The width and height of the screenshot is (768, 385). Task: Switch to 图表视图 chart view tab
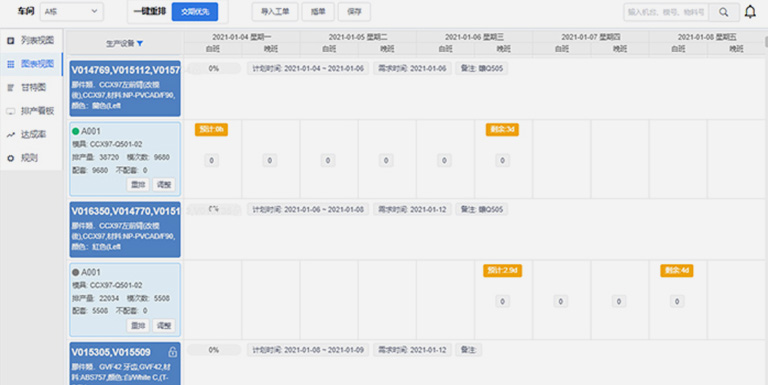[32, 64]
